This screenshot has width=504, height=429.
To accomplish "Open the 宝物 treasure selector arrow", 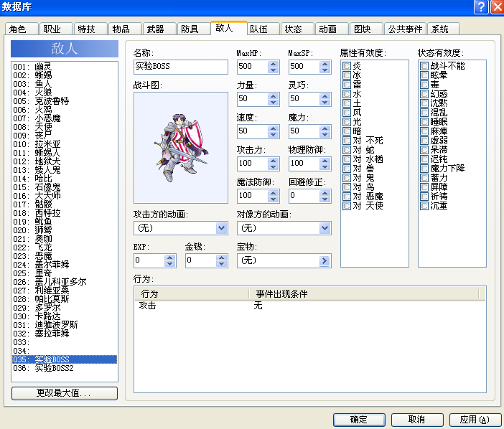I will tap(325, 260).
